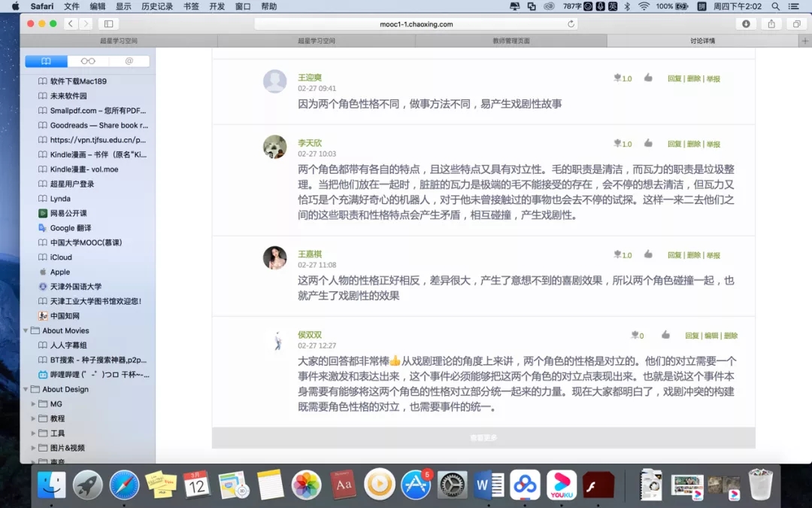The height and width of the screenshot is (508, 812).
Task: Expand the MG folder under About Design
Action: (x=32, y=403)
